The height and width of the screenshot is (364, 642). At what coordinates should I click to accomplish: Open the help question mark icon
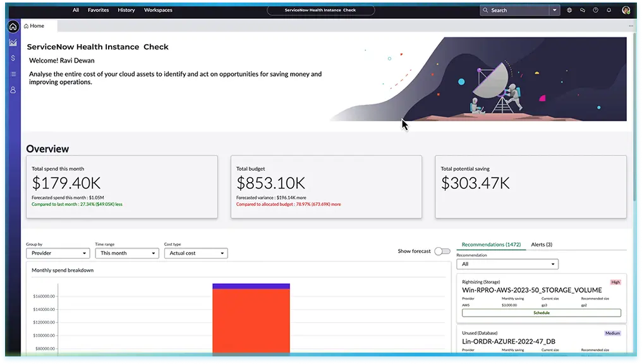(x=596, y=10)
